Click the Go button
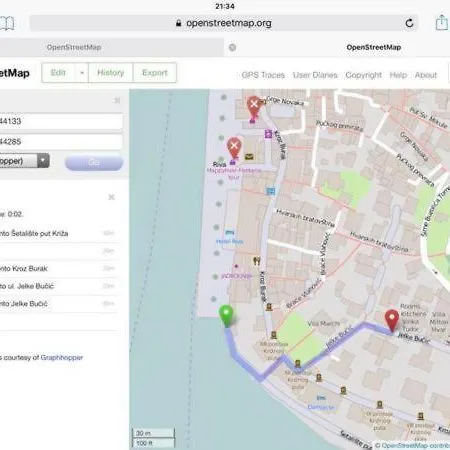The image size is (450, 450). [x=94, y=163]
